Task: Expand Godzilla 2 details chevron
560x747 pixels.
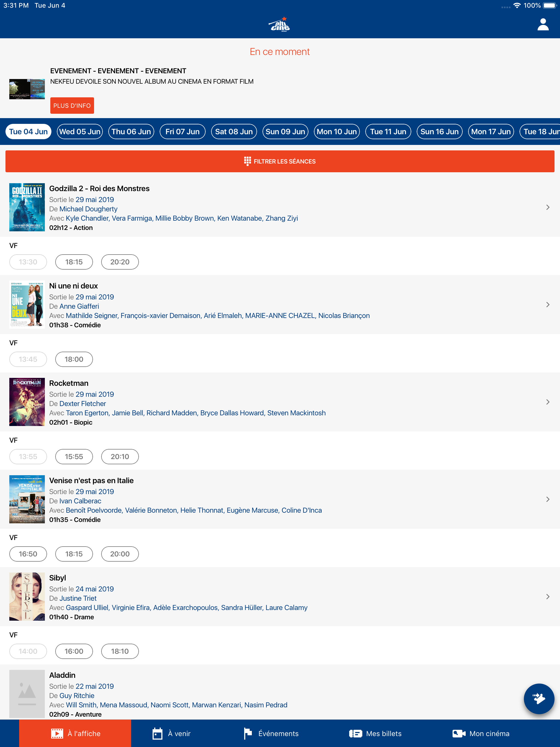Action: pyautogui.click(x=547, y=207)
